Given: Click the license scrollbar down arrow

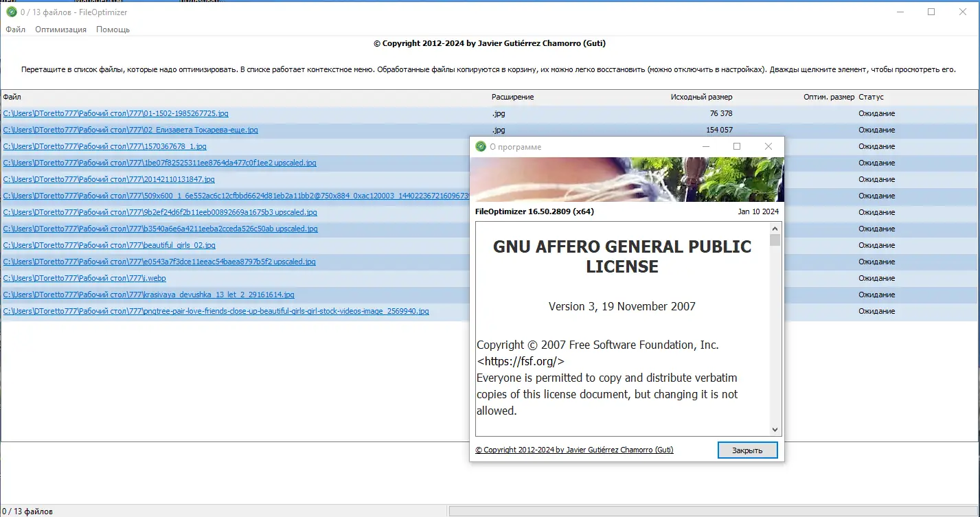Looking at the screenshot, I should coord(775,430).
